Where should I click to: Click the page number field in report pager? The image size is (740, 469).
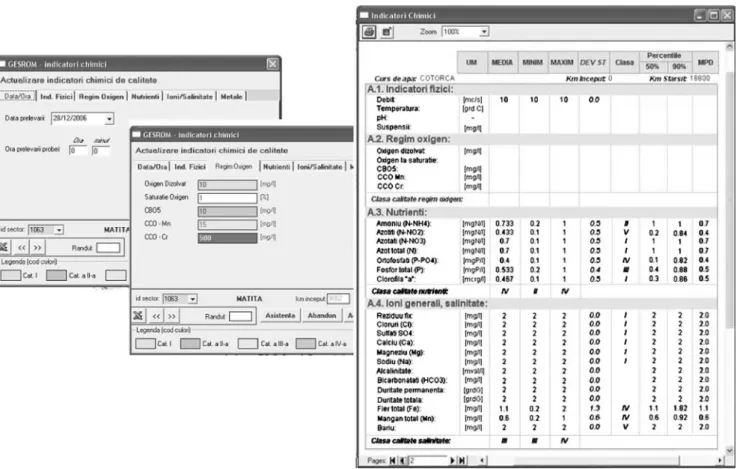tap(428, 461)
